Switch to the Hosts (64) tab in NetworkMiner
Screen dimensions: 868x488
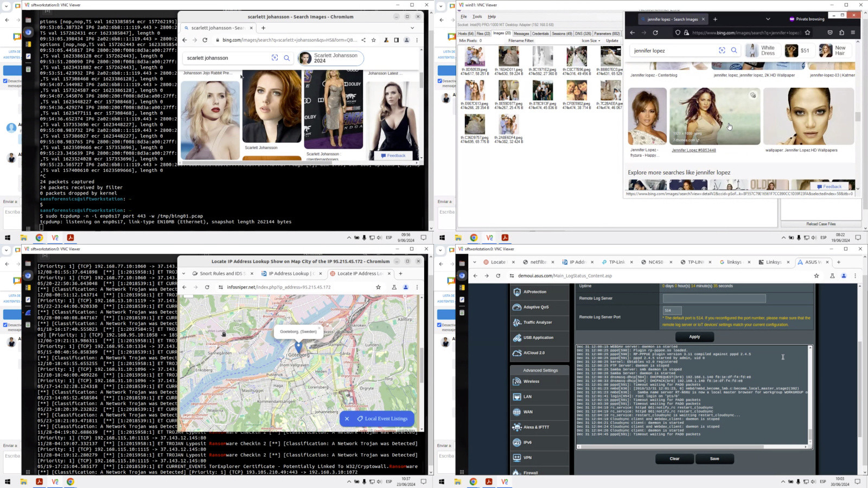tap(467, 34)
